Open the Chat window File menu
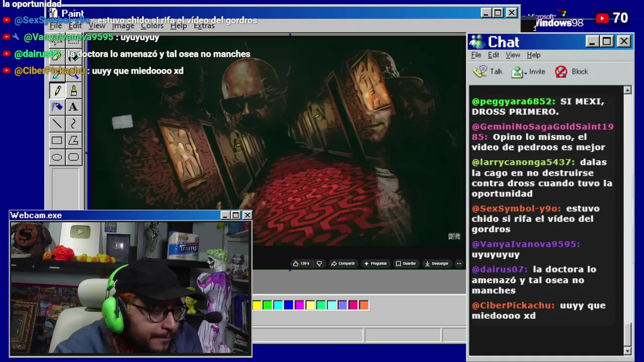Screen dimensions: 644x362 coord(476,55)
